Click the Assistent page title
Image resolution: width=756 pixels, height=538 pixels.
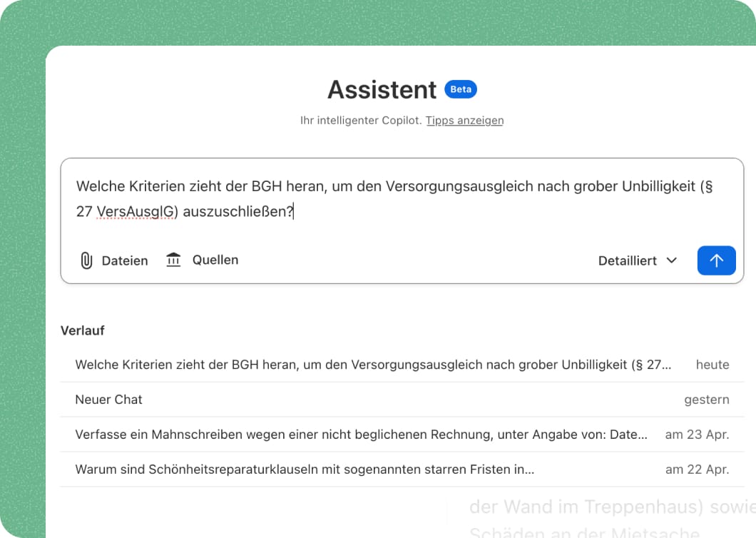(x=382, y=90)
